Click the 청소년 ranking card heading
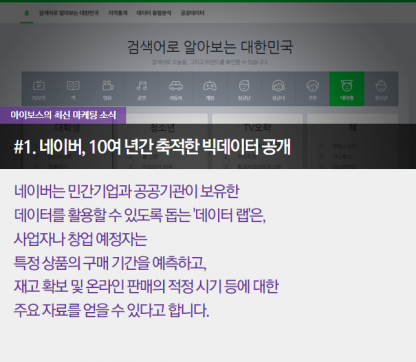This screenshot has height=362, width=416. tap(162, 128)
